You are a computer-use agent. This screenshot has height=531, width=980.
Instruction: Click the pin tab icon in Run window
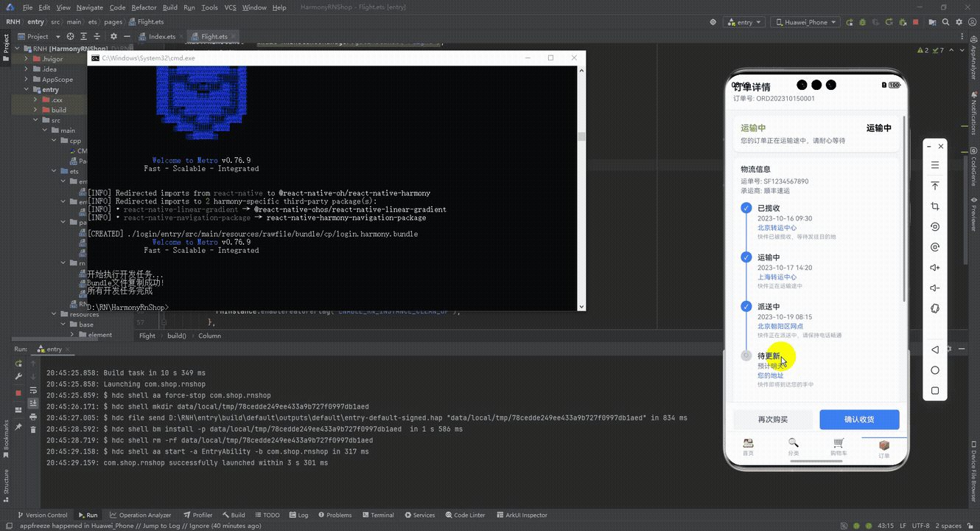click(x=18, y=427)
